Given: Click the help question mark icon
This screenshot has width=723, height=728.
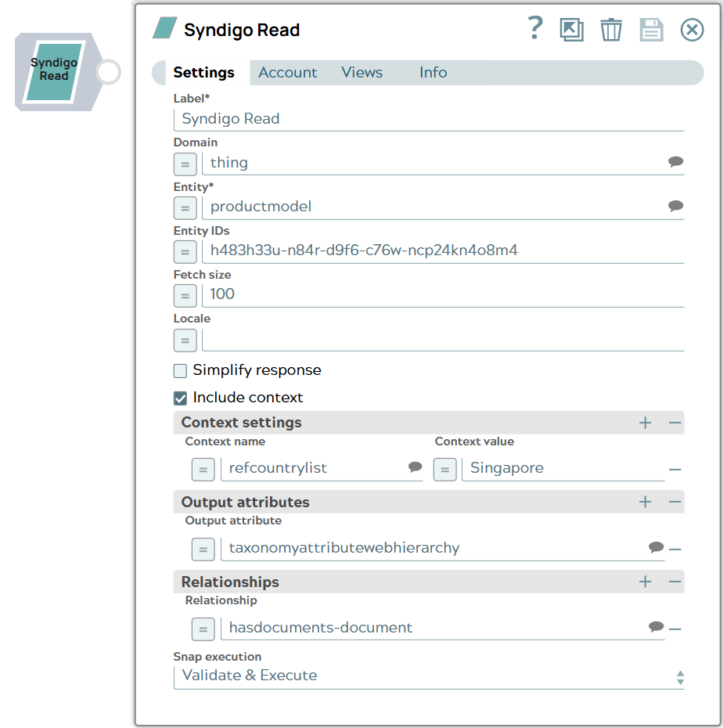Looking at the screenshot, I should [x=534, y=29].
